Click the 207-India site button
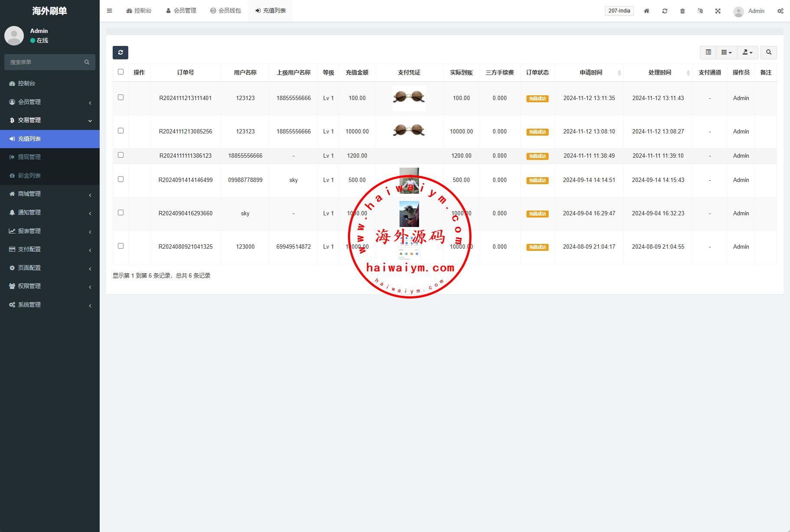 (619, 11)
